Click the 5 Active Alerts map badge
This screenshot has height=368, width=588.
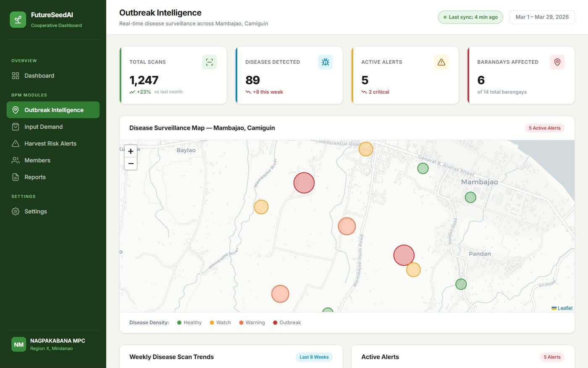point(544,128)
